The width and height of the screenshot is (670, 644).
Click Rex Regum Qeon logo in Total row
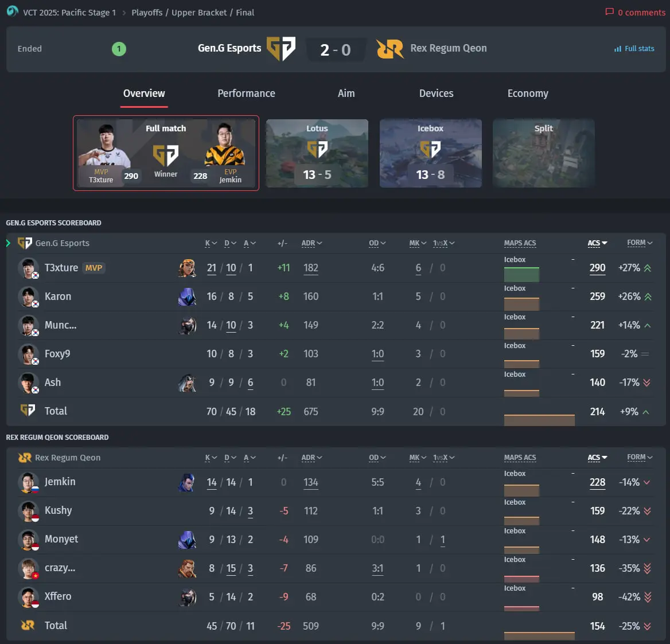[x=28, y=625]
